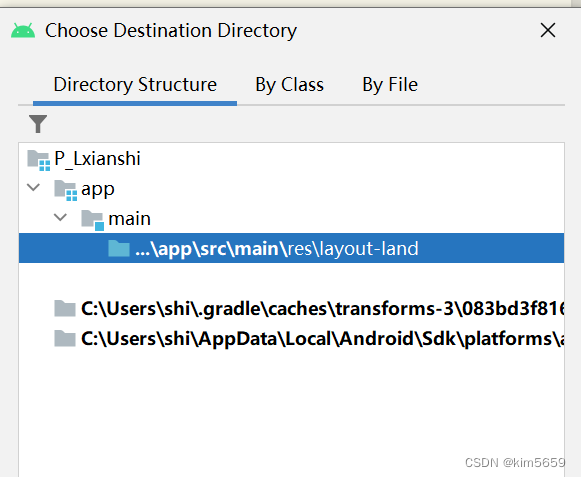The image size is (581, 477).
Task: Close the Choose Destination Directory dialog
Action: [548, 30]
